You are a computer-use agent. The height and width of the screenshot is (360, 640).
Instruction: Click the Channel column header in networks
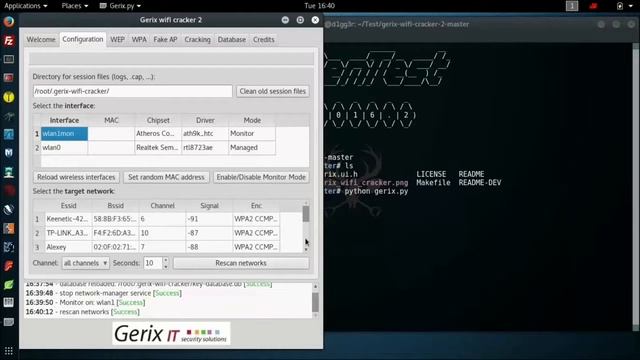[x=162, y=206]
